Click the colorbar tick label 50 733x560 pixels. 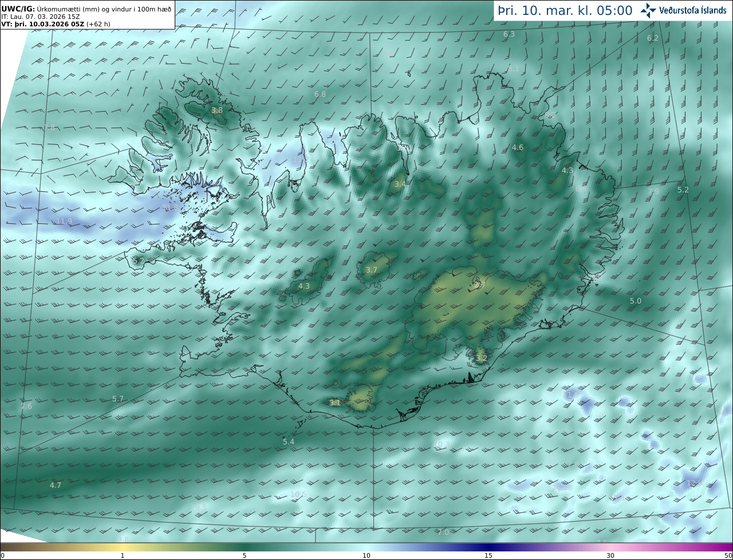(x=728, y=555)
